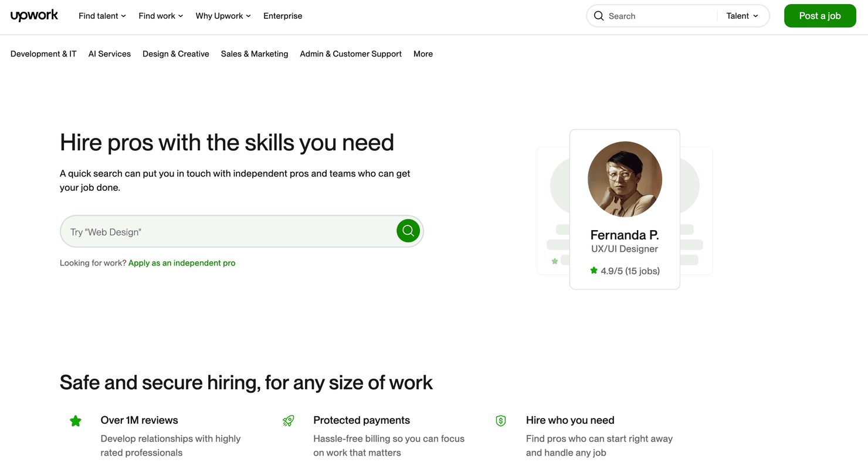This screenshot has height=476, width=868.
Task: Select the Admin & Customer Support category
Action: (x=351, y=53)
